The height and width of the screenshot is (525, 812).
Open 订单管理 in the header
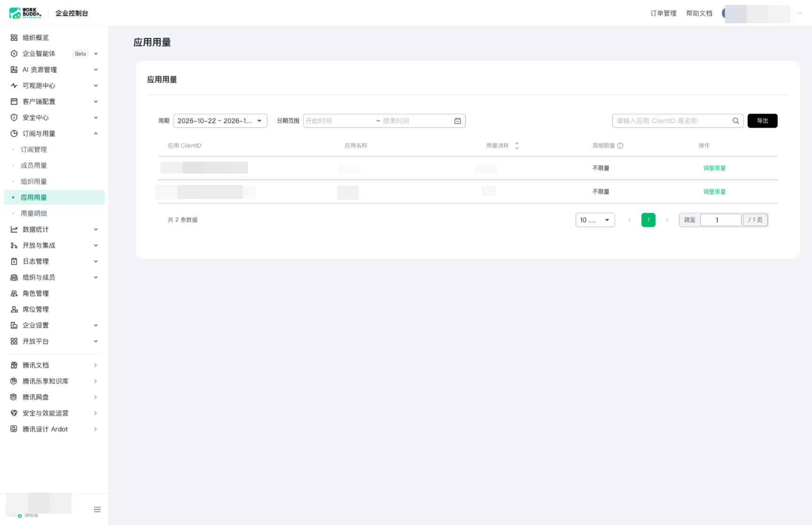[663, 13]
